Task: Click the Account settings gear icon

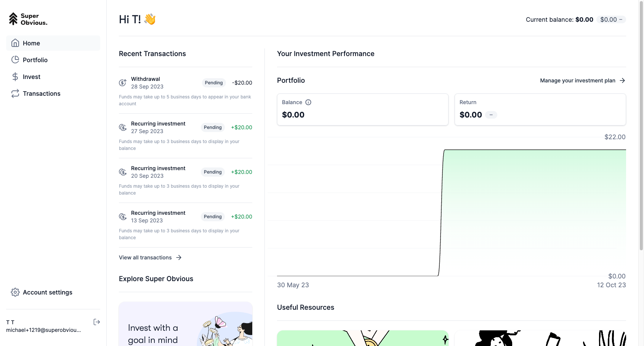Action: tap(15, 292)
